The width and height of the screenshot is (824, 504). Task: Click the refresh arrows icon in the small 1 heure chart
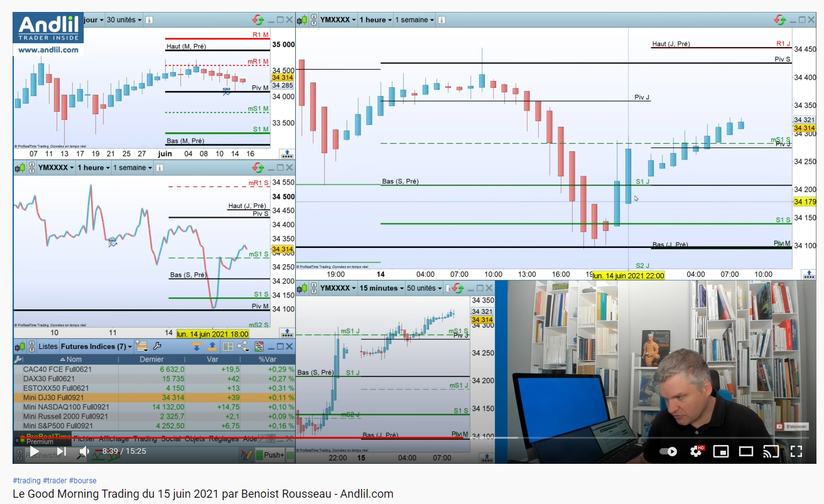tap(258, 168)
